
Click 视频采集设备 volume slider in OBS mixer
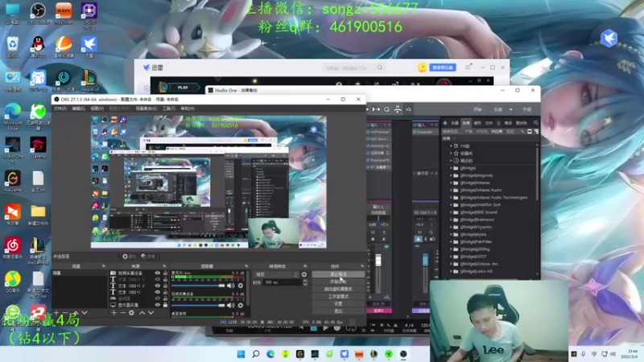click(198, 306)
